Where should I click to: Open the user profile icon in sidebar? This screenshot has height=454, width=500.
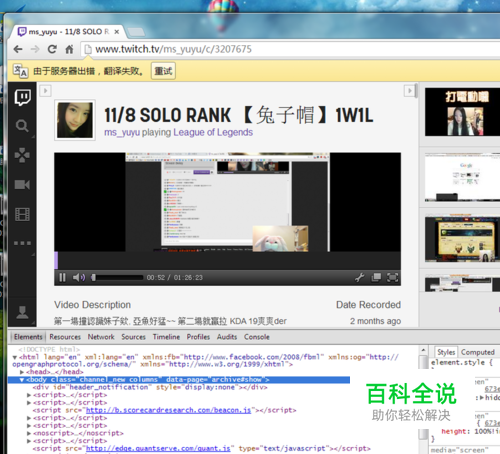coord(22,312)
